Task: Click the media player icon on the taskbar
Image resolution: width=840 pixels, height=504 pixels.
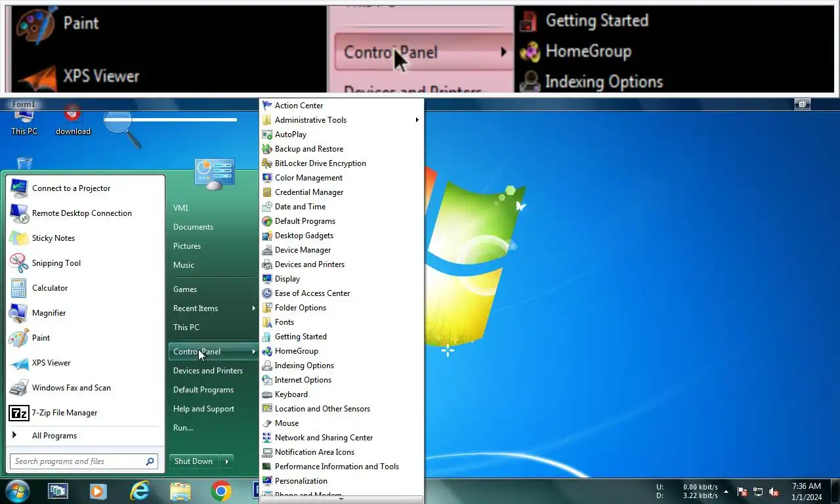Action: pyautogui.click(x=98, y=491)
